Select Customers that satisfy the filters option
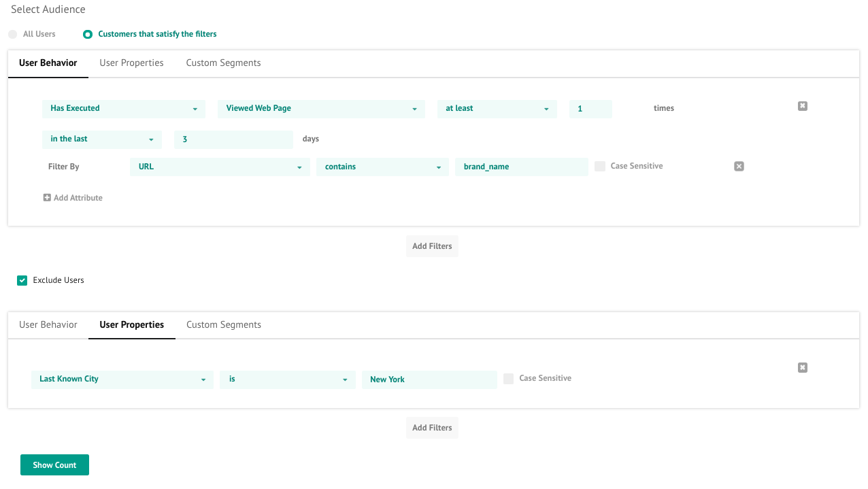 (x=88, y=34)
